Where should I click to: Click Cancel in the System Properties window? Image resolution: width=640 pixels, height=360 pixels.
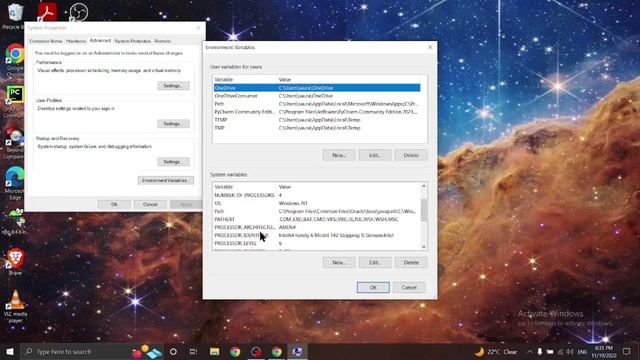(150, 204)
